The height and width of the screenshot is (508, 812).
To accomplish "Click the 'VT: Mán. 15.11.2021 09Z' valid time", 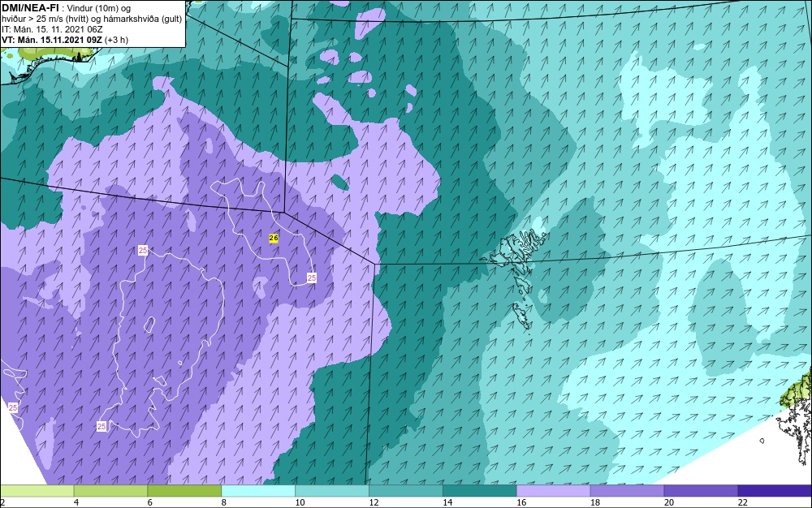I will point(52,40).
